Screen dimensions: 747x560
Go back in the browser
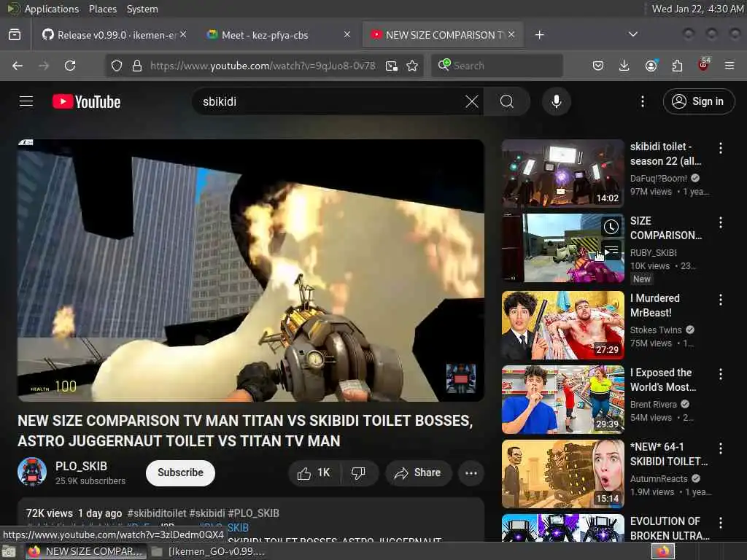(18, 66)
